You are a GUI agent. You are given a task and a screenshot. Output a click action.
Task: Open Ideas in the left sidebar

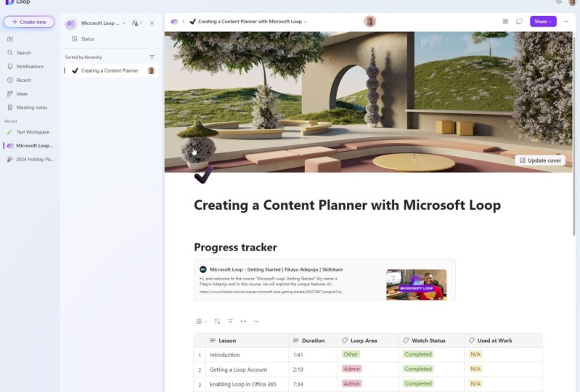(x=22, y=94)
